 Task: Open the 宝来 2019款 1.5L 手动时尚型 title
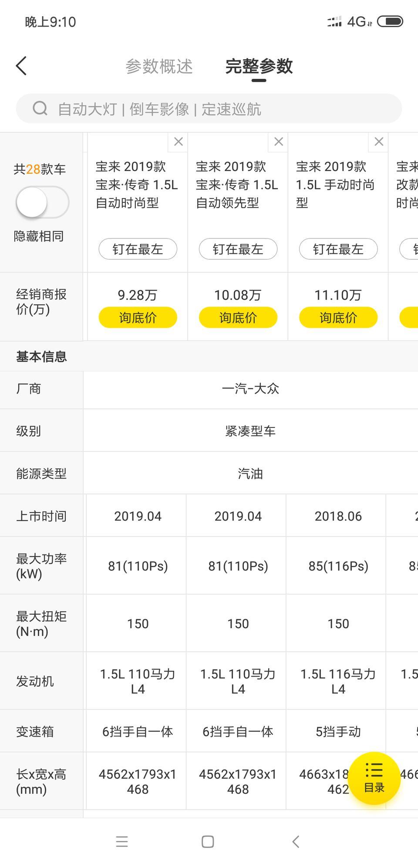coord(335,185)
